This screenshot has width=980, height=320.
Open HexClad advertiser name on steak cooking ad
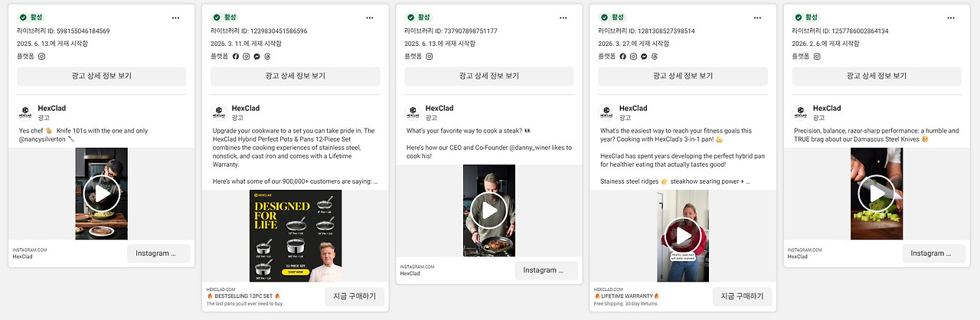click(439, 109)
